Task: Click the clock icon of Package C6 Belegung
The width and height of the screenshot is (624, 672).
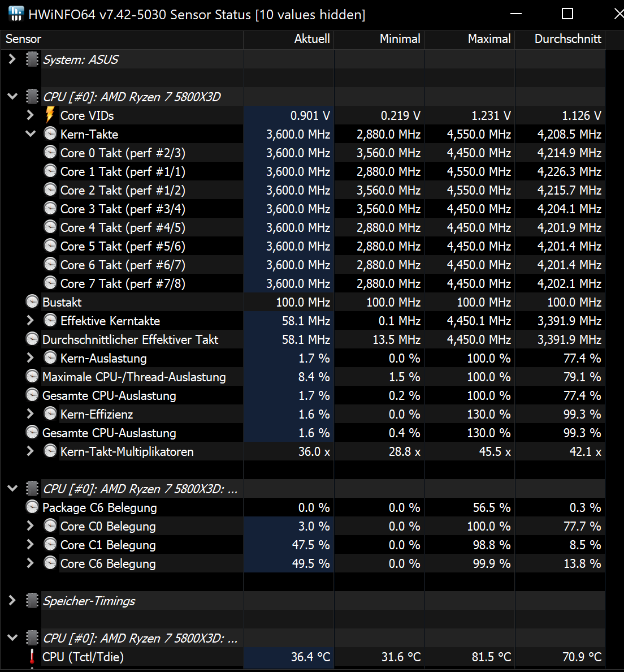Action: tap(32, 507)
